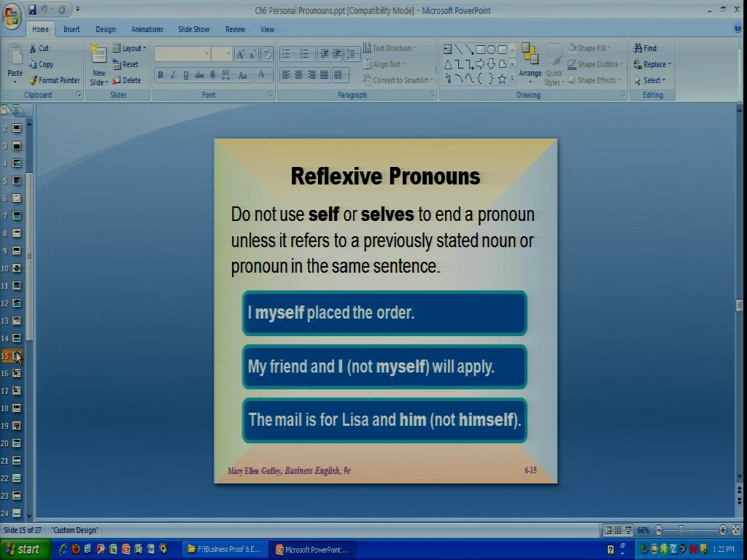Choose the Star shape in Drawing gallery
The width and height of the screenshot is (747, 560).
point(502,79)
